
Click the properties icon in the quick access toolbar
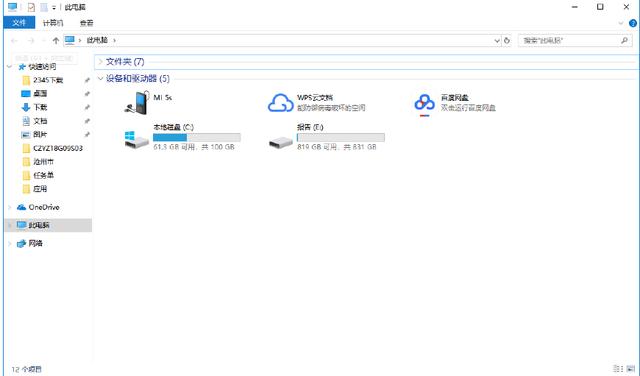pos(31,7)
